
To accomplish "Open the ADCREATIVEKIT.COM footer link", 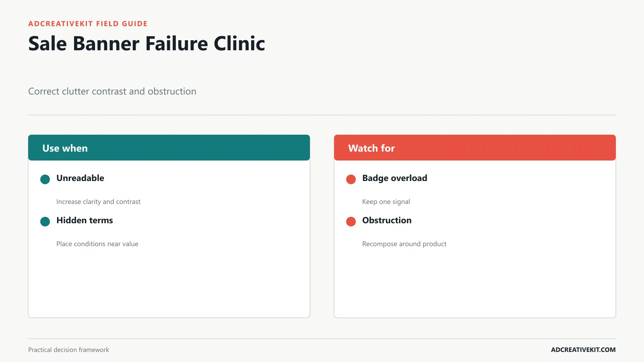I will 583,350.
